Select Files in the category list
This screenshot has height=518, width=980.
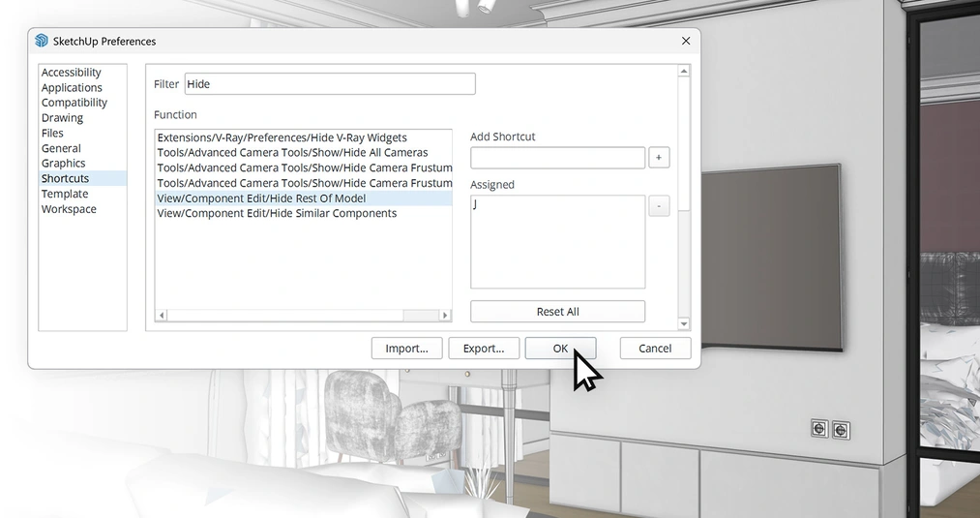[52, 134]
